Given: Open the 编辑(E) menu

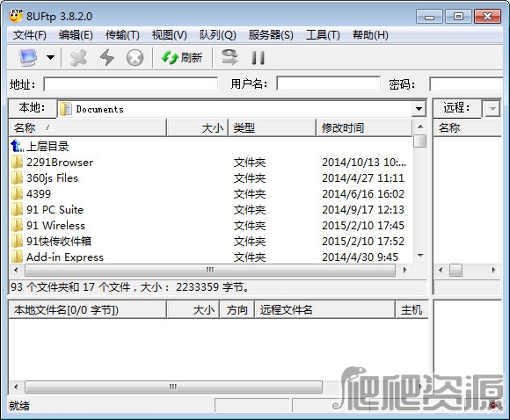Looking at the screenshot, I should [76, 35].
